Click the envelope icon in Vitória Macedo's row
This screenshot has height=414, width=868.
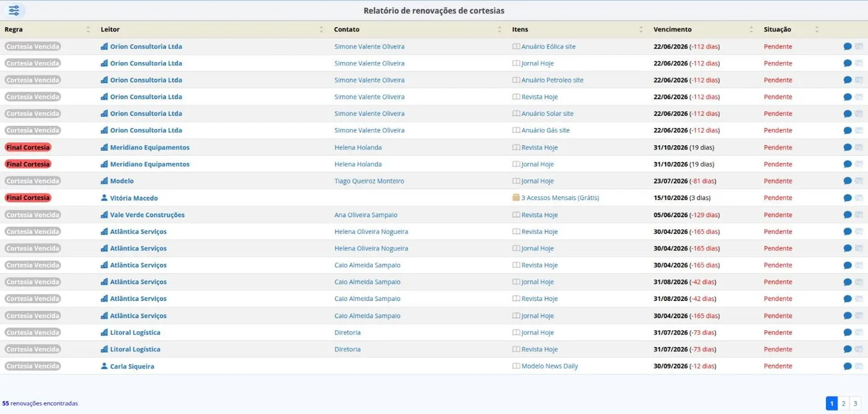pos(859,198)
